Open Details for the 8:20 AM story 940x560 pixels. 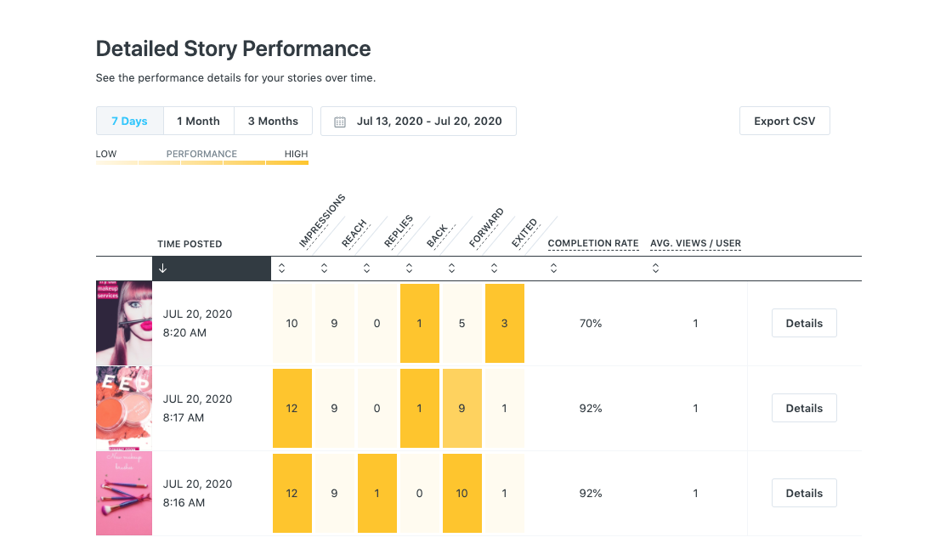pyautogui.click(x=804, y=323)
